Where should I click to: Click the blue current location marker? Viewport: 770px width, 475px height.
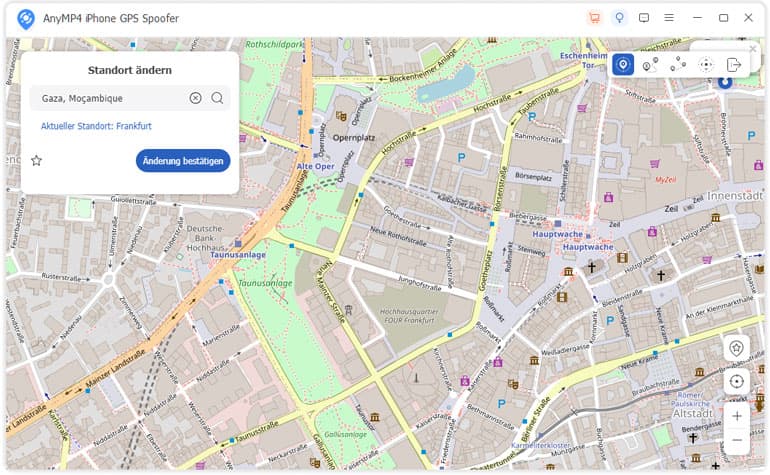(x=725, y=82)
